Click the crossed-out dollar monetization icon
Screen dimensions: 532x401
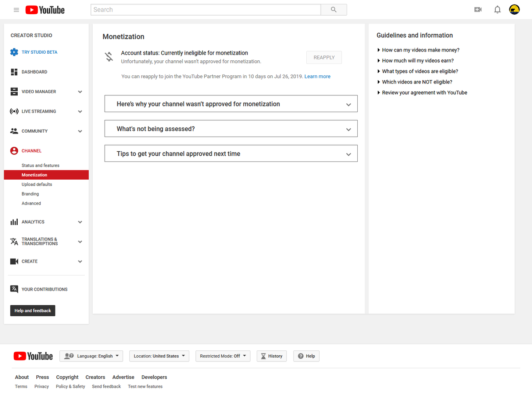[109, 57]
